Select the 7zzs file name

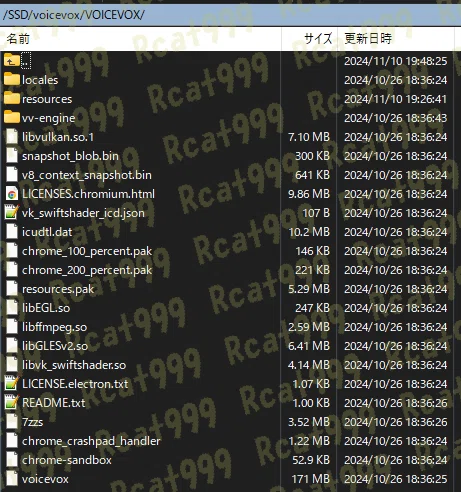coord(32,422)
